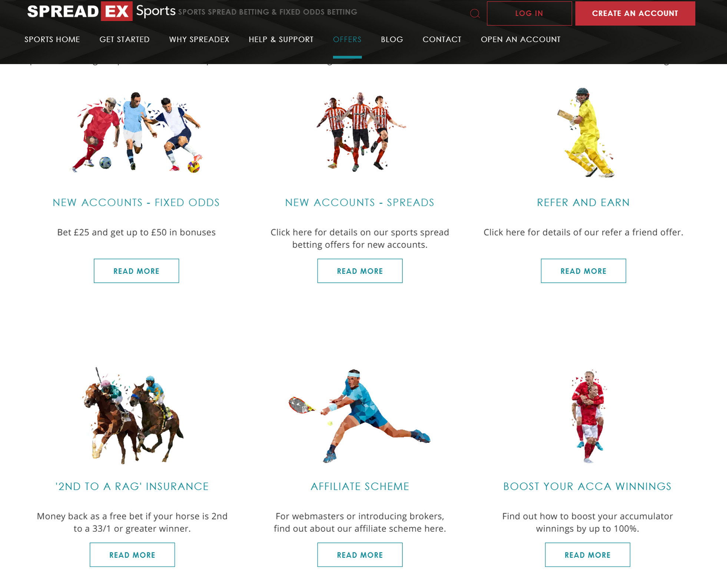Open the footballers image for fixed odds offer
The height and width of the screenshot is (588, 727).
pos(136,132)
